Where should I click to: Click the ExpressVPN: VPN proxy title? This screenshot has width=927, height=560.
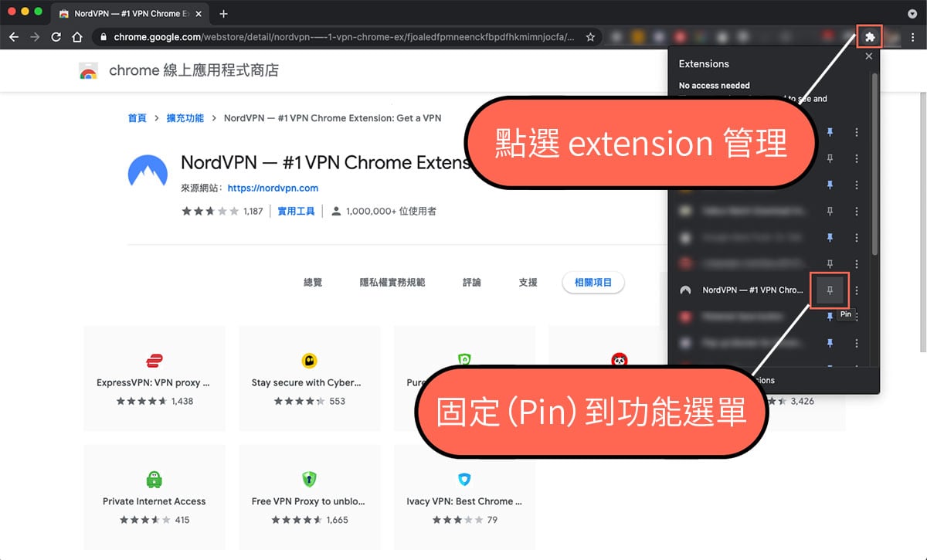tap(153, 382)
